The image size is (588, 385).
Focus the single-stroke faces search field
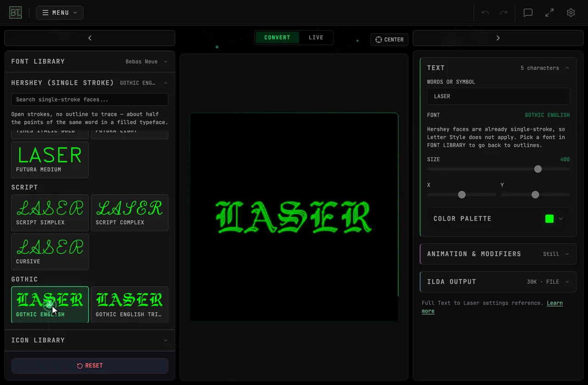[90, 100]
